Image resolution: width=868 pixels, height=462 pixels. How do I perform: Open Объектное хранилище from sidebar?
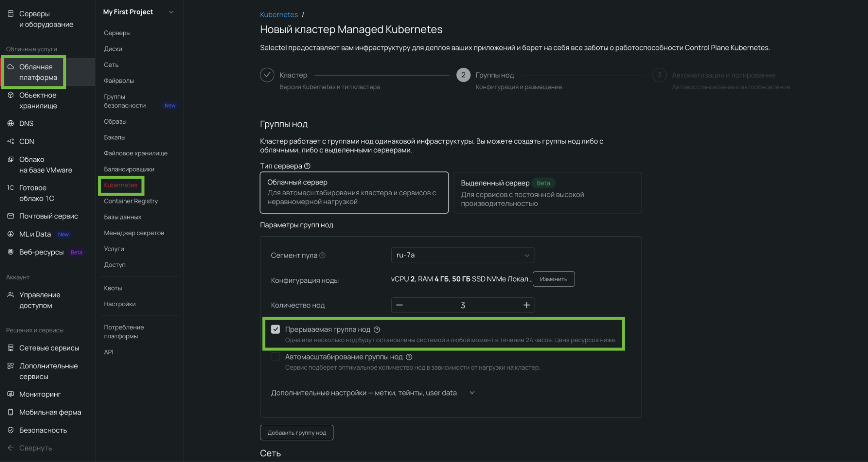pos(37,100)
